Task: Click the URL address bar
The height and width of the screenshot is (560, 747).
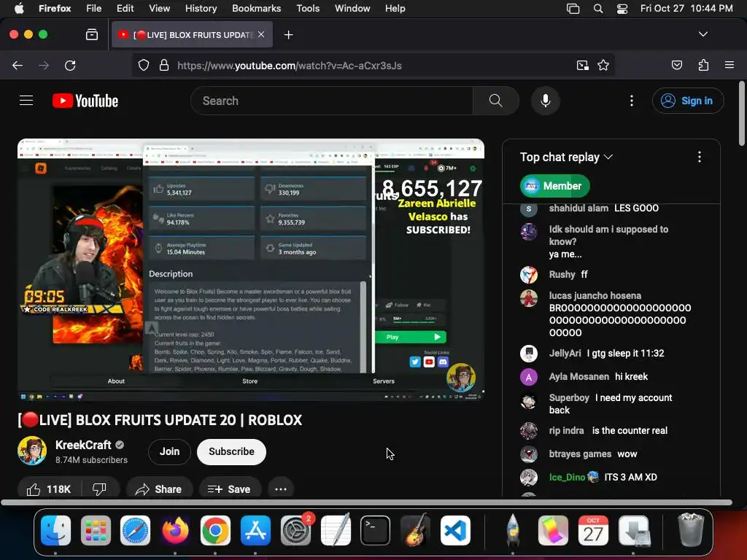Action: click(x=371, y=66)
